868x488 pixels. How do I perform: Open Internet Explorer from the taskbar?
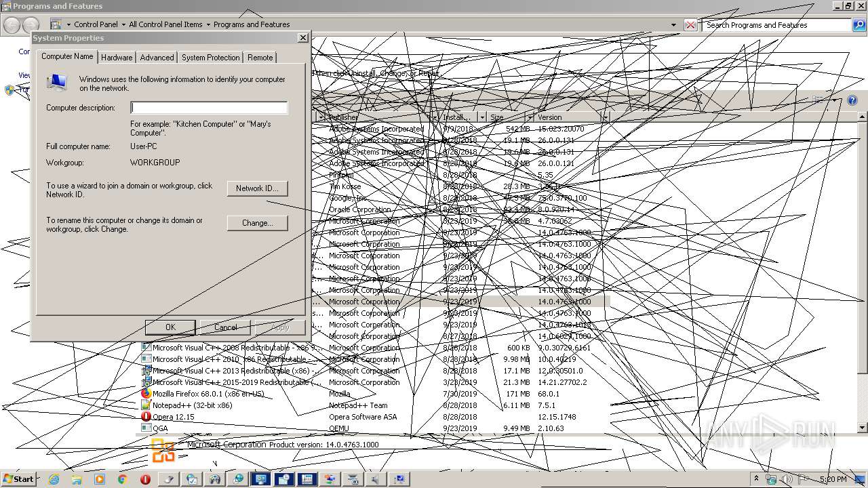click(54, 479)
